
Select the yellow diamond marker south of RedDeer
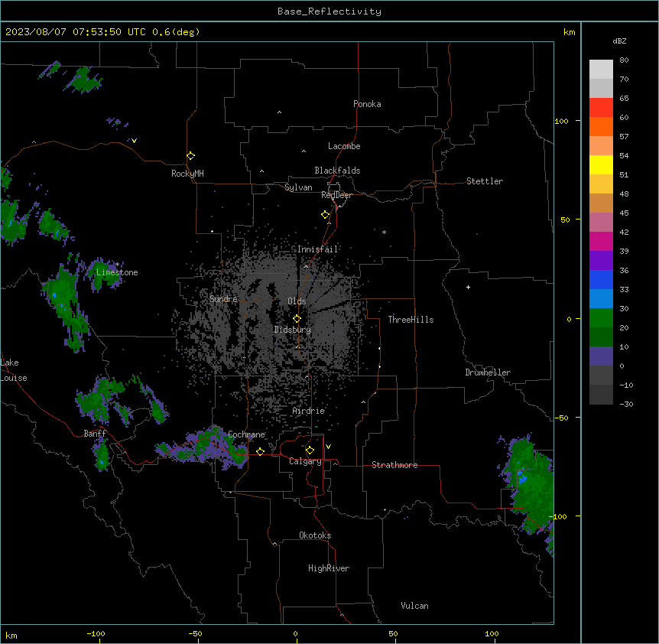326,215
